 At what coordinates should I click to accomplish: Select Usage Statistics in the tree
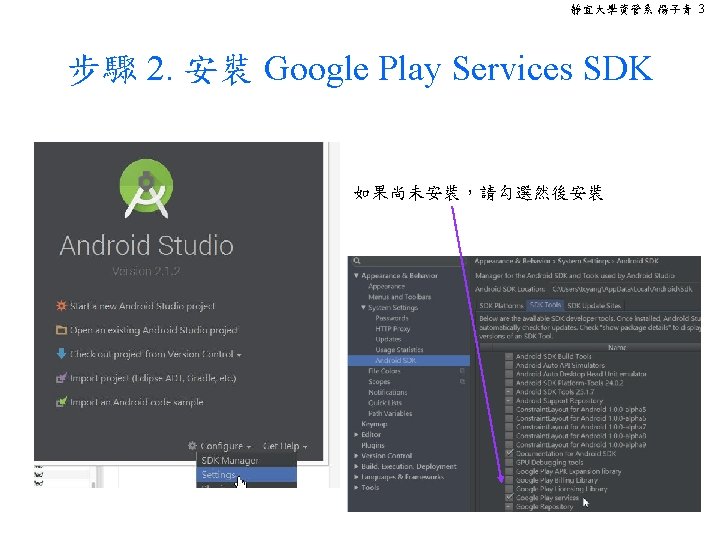[x=399, y=349]
